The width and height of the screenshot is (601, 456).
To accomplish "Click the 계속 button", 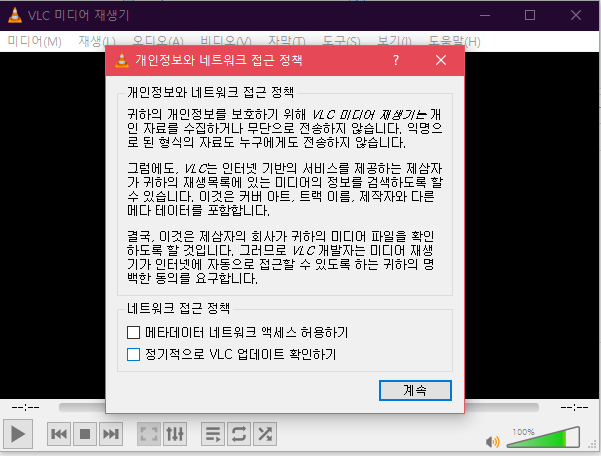I will pyautogui.click(x=415, y=390).
